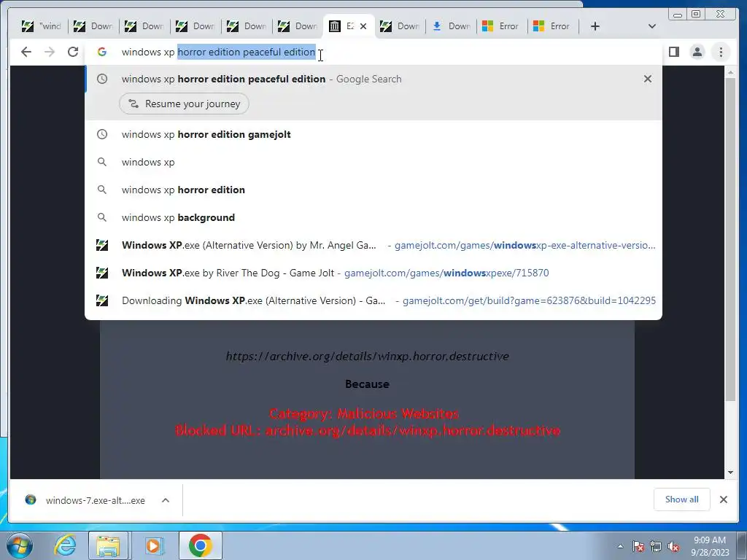Viewport: 747px width, 560px height.
Task: Click the muted volume tray icon
Action: click(x=673, y=546)
